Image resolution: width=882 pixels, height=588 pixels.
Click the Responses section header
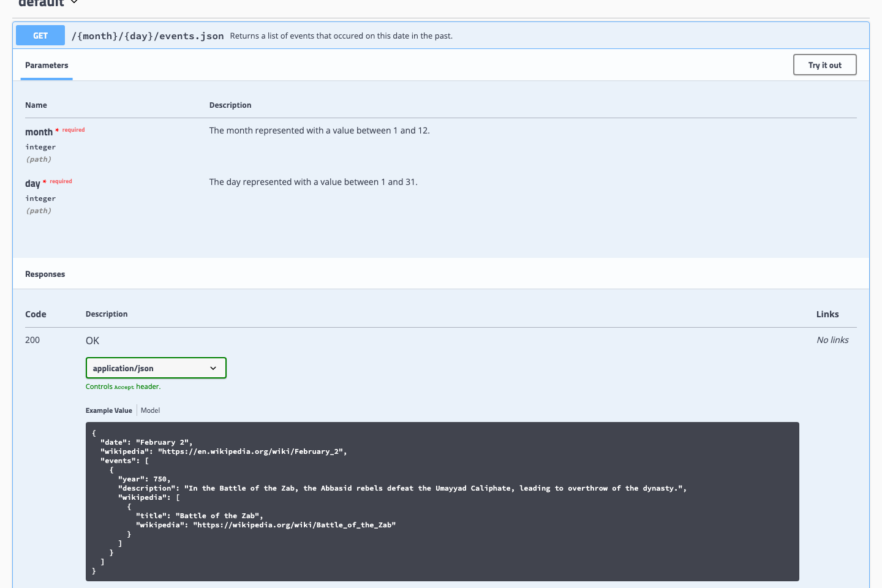pos(45,274)
